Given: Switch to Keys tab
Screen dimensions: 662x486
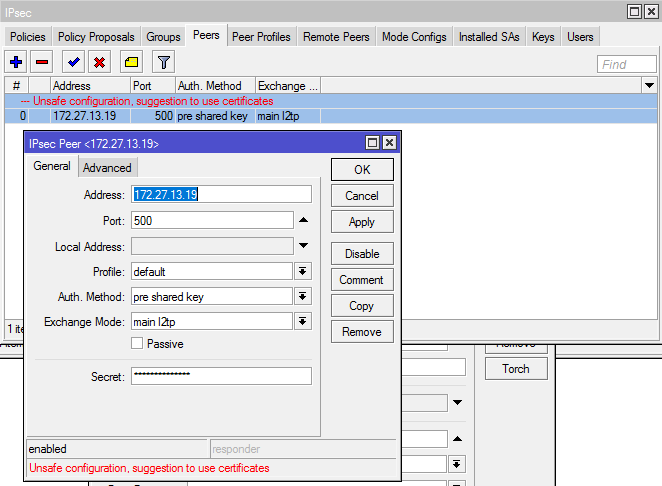Looking at the screenshot, I should (x=543, y=37).
